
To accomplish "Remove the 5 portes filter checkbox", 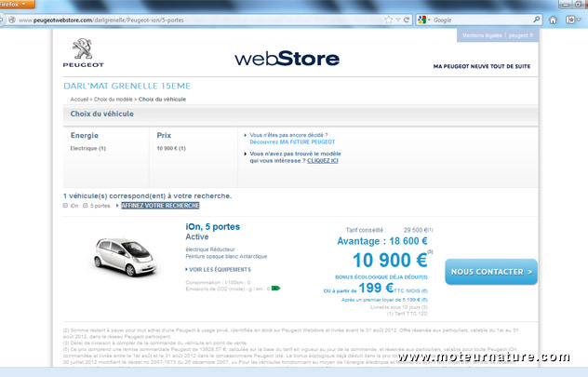I will click(x=85, y=206).
